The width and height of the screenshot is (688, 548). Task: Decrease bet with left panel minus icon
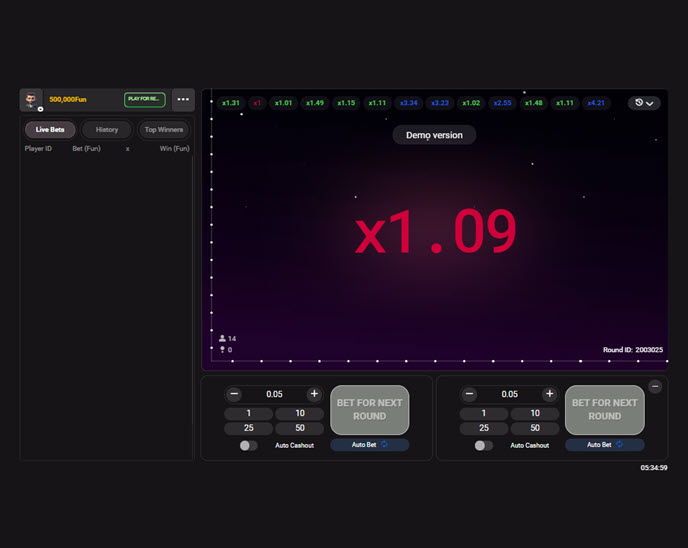(234, 394)
